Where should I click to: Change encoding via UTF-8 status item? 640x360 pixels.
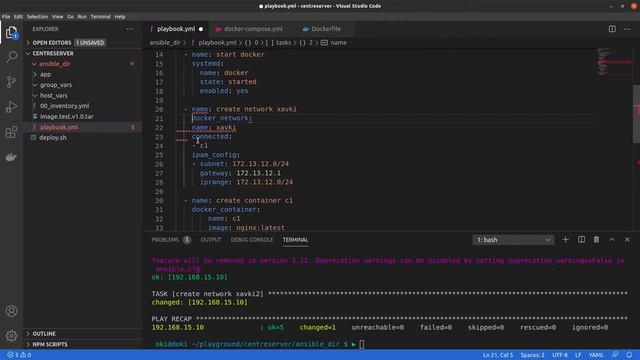560,355
